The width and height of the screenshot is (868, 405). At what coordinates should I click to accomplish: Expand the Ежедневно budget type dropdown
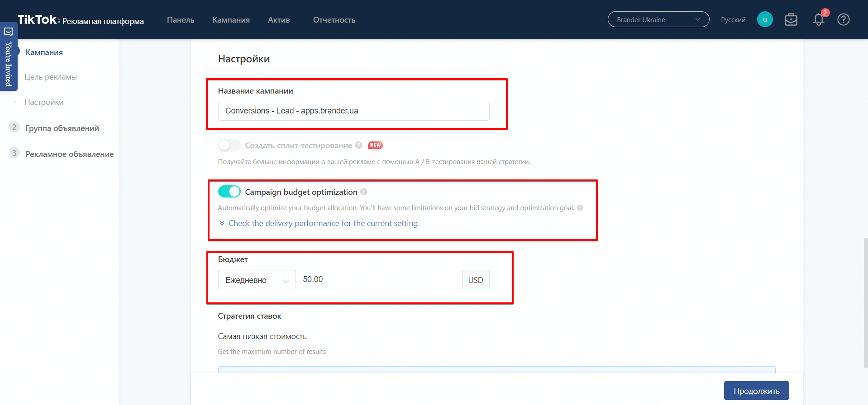coord(257,280)
